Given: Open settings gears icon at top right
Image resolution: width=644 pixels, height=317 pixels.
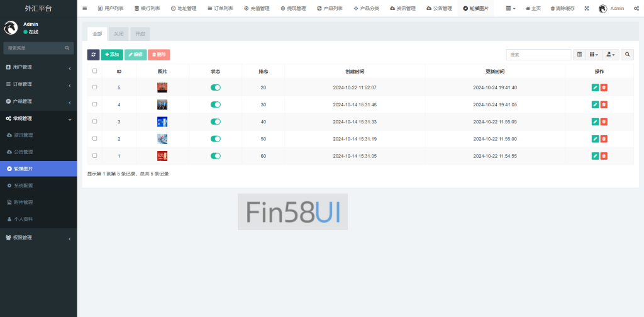Looking at the screenshot, I should point(636,8).
